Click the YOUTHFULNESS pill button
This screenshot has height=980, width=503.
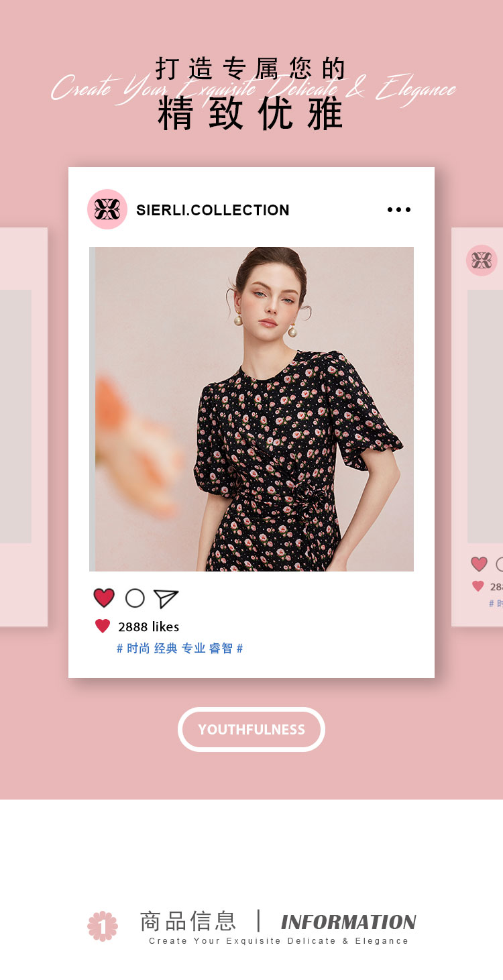coord(251,729)
